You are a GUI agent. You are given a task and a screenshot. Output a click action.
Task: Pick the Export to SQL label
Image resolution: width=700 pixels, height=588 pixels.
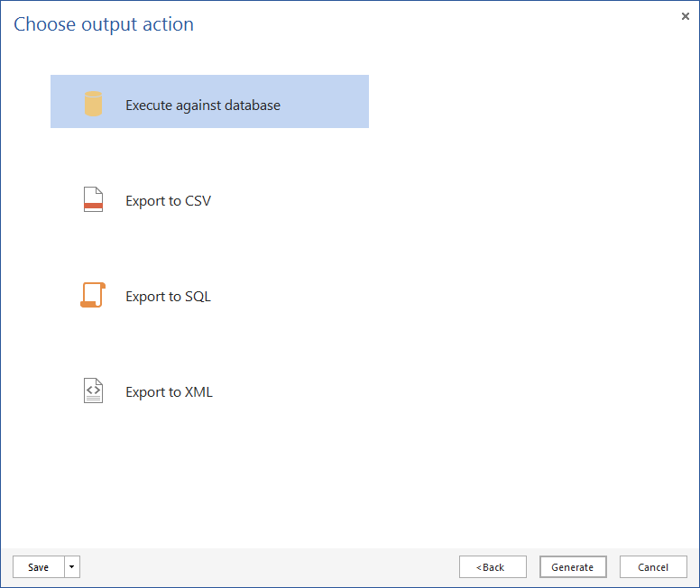(169, 297)
